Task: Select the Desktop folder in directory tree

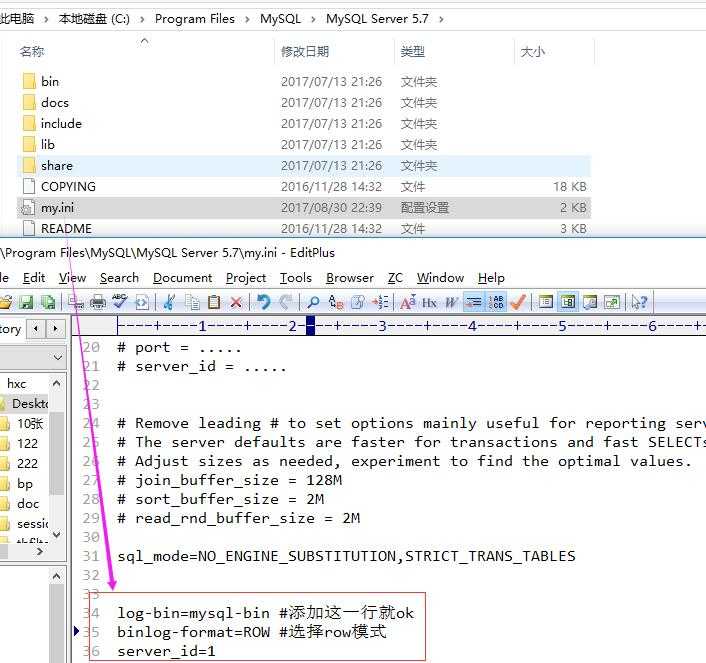Action: pyautogui.click(x=27, y=403)
